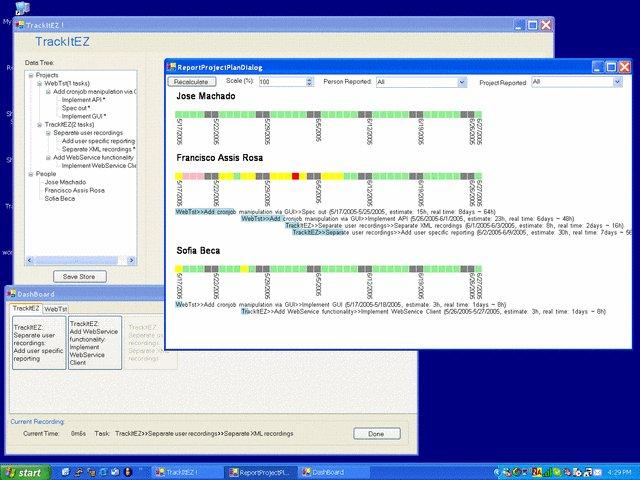Select the 'Add user specific reporting' task card
Viewport: 640px width, 480px height.
click(x=39, y=345)
